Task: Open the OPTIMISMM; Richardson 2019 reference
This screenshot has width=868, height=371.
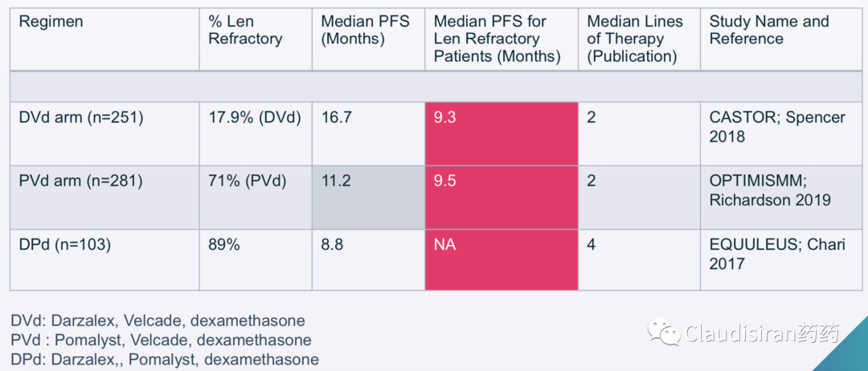Action: 770,190
